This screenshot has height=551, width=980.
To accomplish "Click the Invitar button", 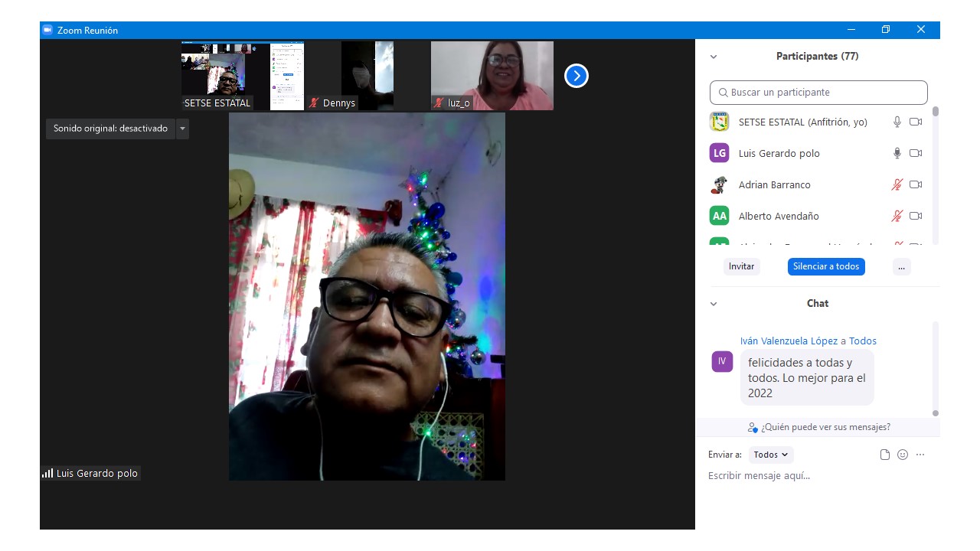I will [x=741, y=266].
